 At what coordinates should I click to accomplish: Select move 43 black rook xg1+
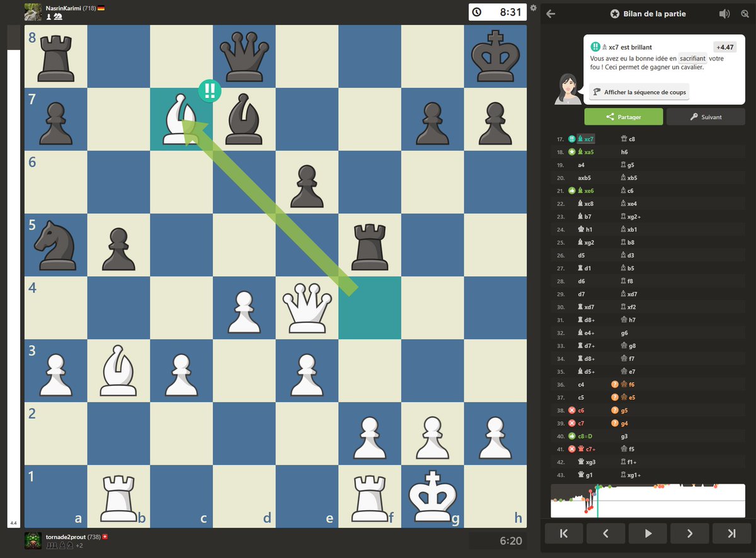tap(631, 475)
